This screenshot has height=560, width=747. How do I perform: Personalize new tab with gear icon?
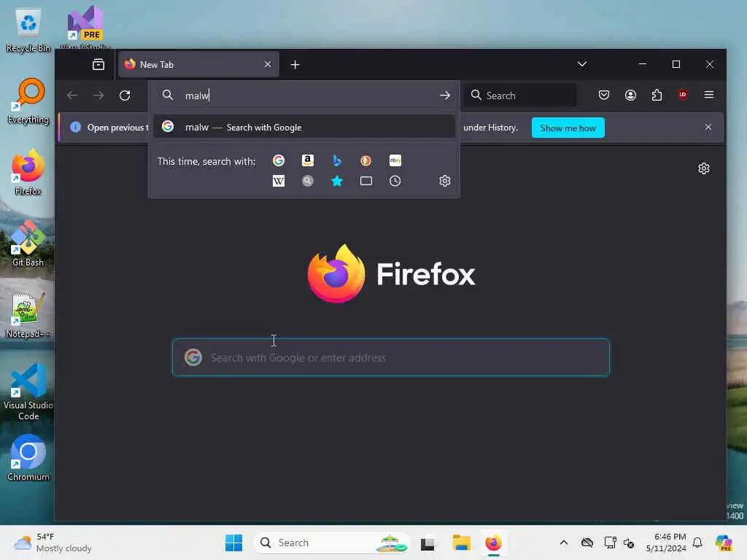pos(704,168)
